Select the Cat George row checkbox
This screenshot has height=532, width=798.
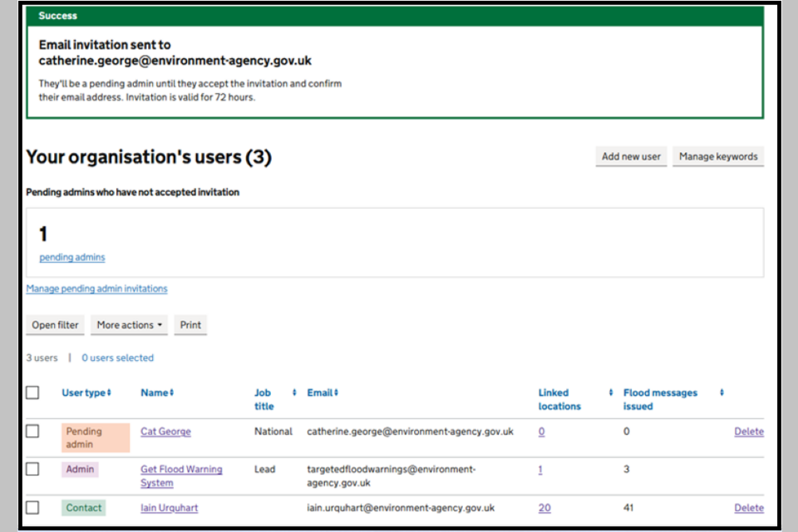click(x=32, y=431)
